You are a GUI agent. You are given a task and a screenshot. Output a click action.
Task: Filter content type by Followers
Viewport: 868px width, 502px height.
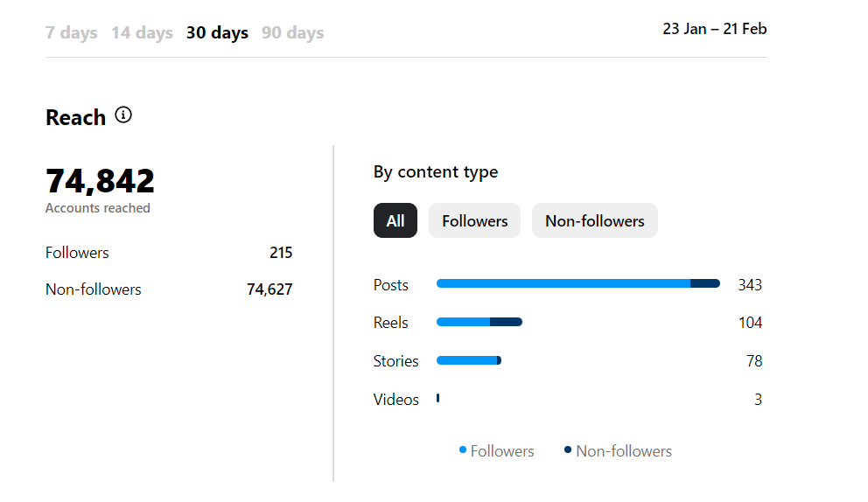point(474,220)
